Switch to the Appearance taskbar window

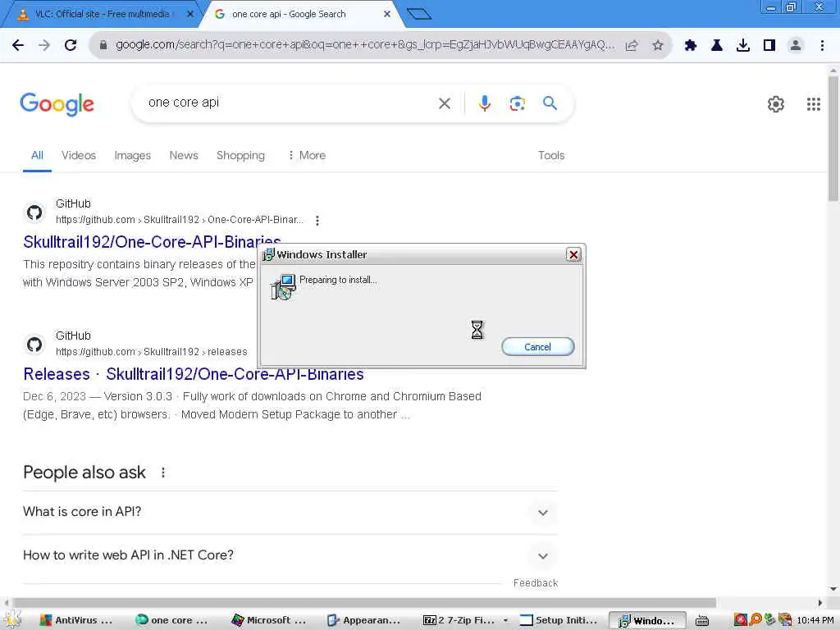[364, 620]
